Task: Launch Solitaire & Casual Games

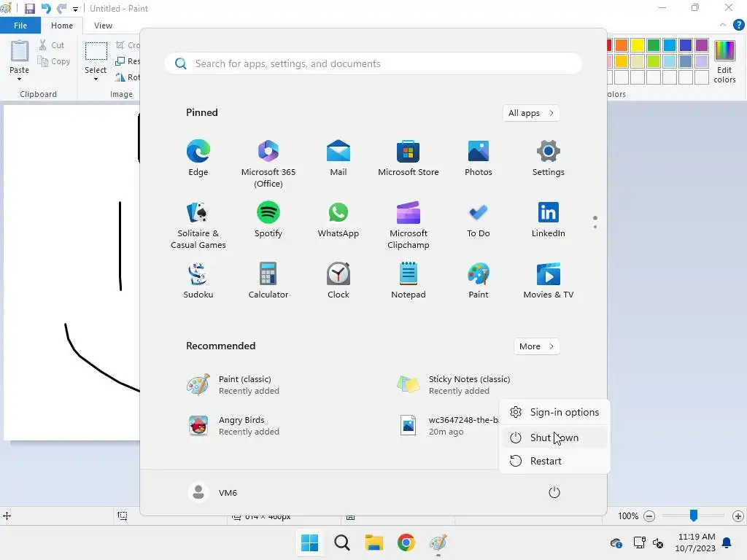Action: click(198, 225)
